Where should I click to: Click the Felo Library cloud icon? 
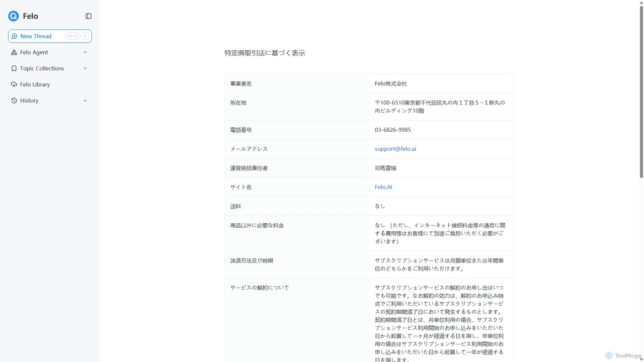(x=14, y=84)
